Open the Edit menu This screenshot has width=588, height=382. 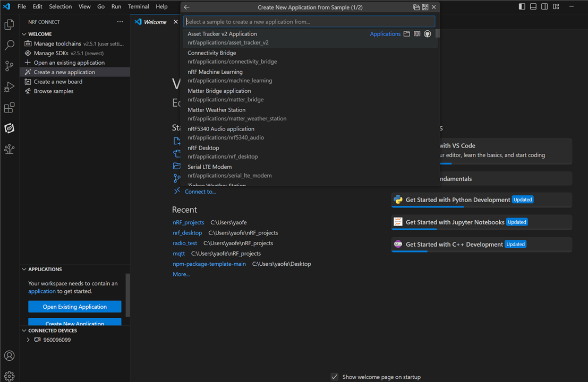click(x=38, y=6)
